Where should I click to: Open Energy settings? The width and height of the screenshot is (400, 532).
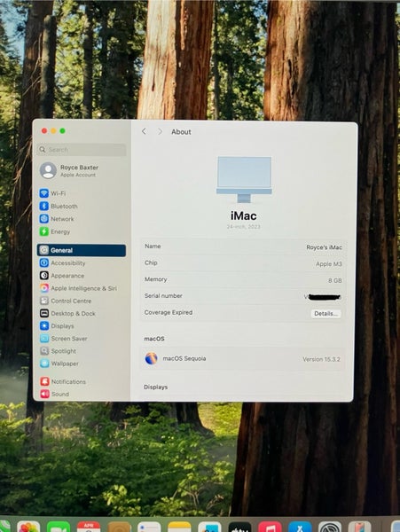pyautogui.click(x=55, y=231)
